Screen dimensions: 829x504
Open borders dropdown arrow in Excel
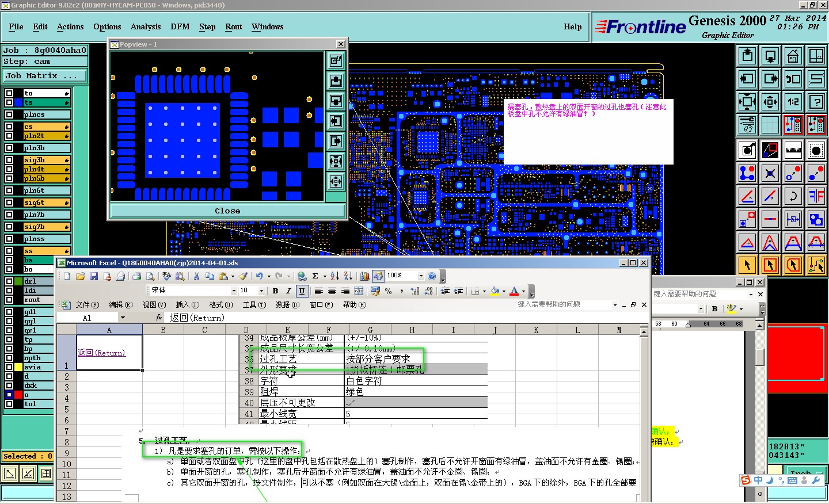pos(484,291)
